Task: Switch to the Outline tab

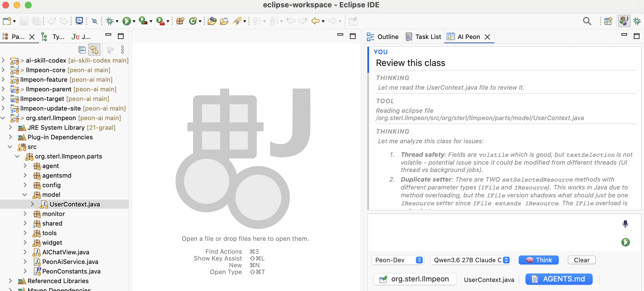Action: 383,37
